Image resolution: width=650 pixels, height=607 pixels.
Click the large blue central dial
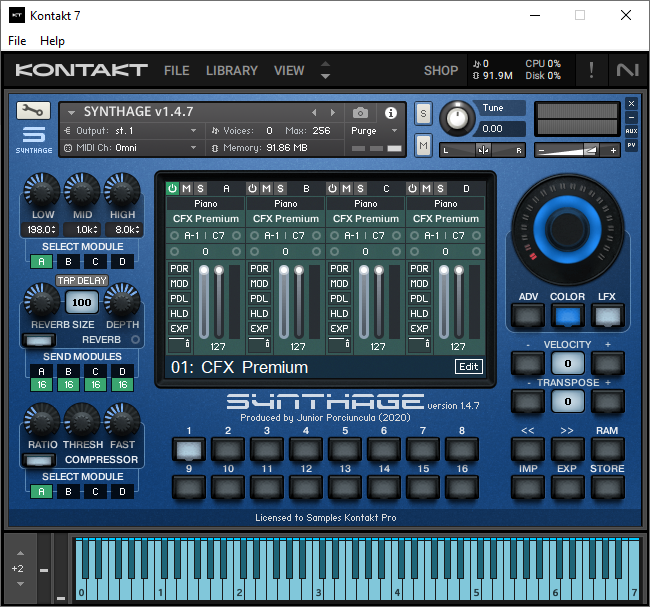click(x=568, y=228)
